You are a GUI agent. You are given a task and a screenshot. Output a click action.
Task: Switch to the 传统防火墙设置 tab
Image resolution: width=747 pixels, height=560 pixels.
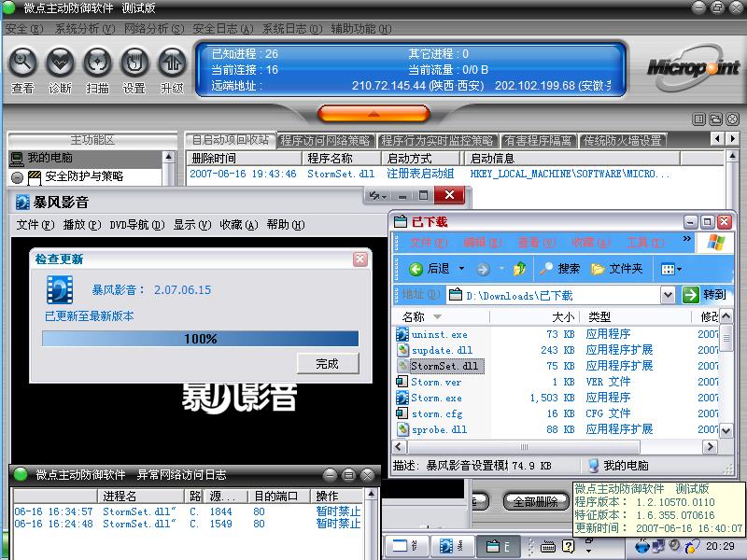pos(623,141)
